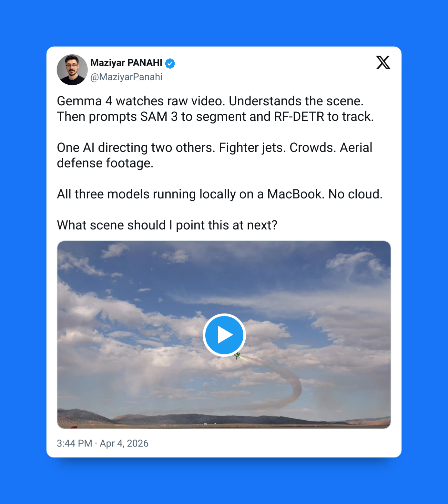Open Maziyar Panahi's profile photo avatar
Viewport: 448px width, 504px height.
(72, 70)
